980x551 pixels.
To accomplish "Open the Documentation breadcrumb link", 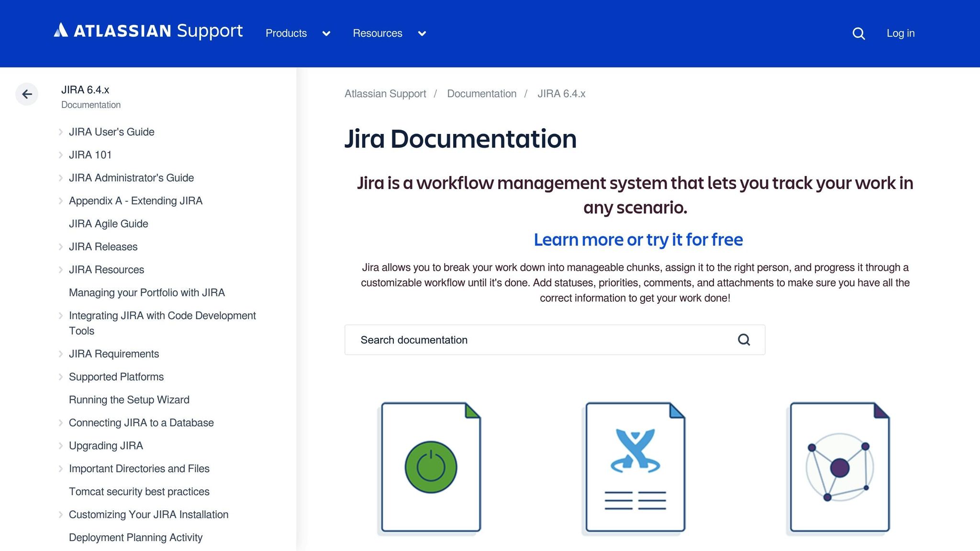I will point(481,94).
